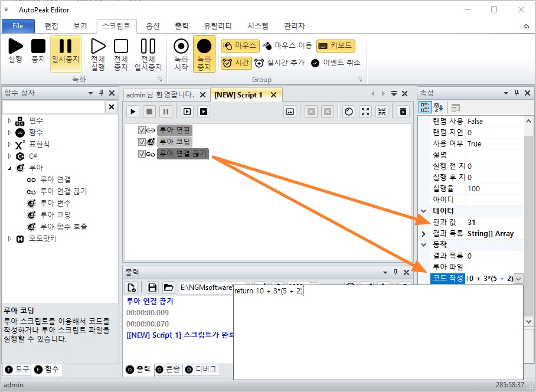Screen dimensions: 536x392
Task: Expand the 함수 tree node
Action: pos(9,132)
